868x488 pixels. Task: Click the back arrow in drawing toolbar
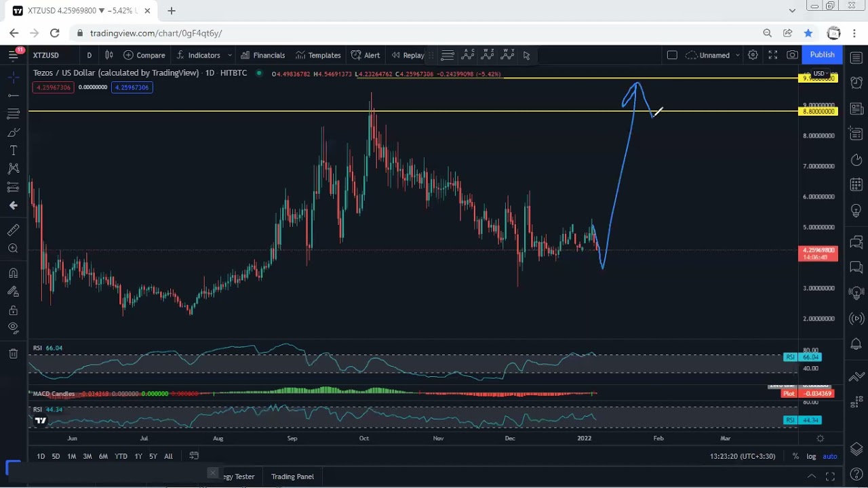point(13,205)
